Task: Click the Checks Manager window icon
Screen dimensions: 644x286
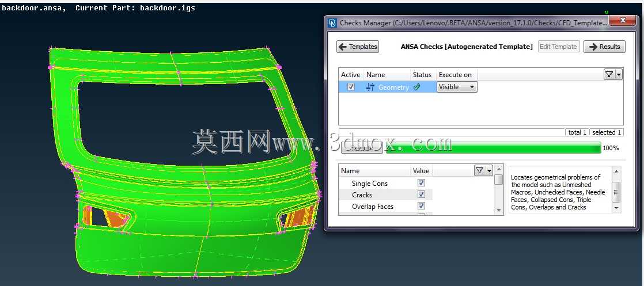Action: [332, 23]
